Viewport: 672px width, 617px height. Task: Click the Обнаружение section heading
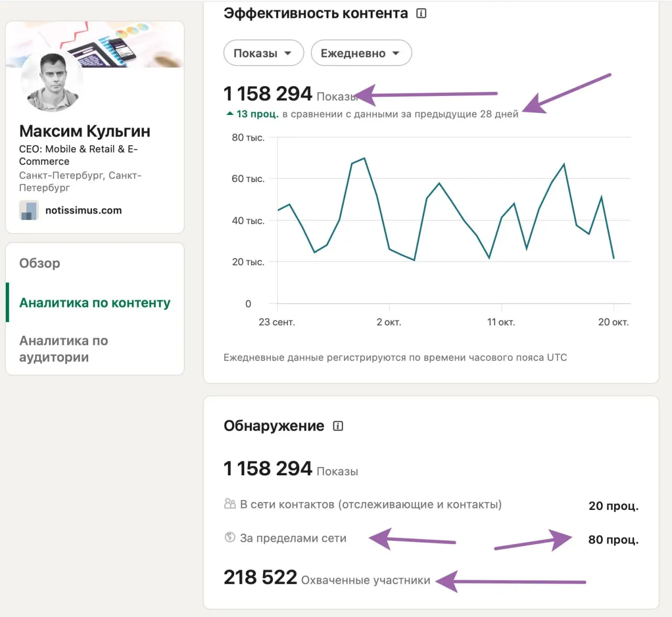[x=274, y=426]
